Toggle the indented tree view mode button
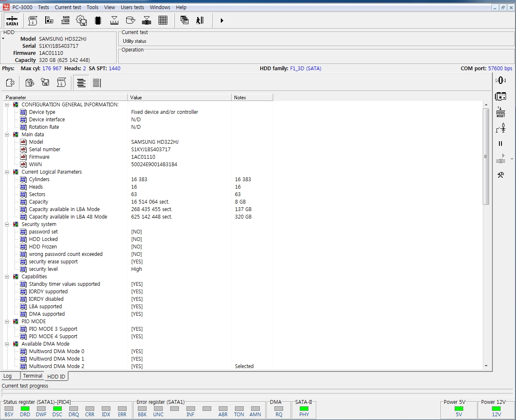516x420 pixels. [x=81, y=83]
